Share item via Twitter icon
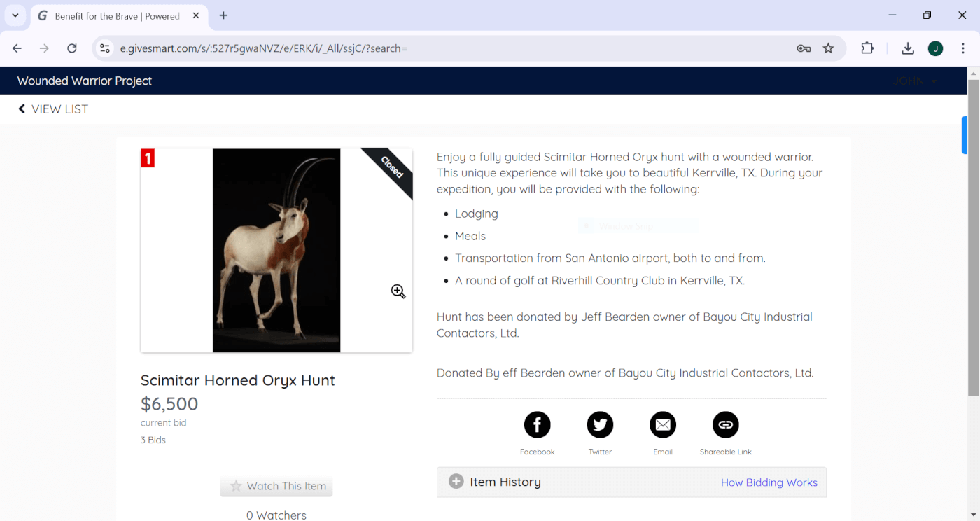The height and width of the screenshot is (521, 980). 600,424
